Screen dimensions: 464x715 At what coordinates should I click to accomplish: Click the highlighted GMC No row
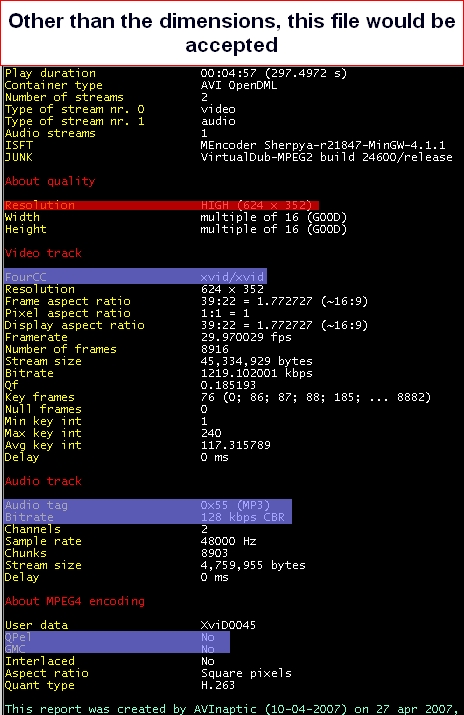pos(117,648)
